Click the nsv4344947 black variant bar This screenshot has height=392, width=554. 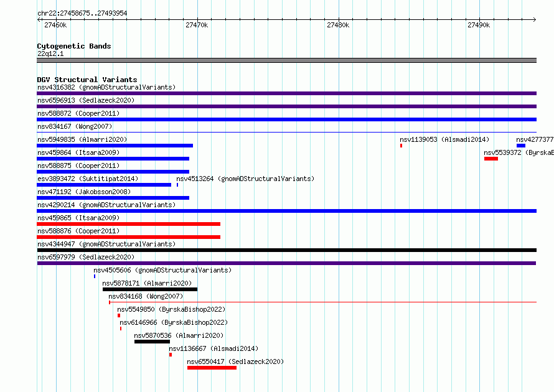pos(286,250)
